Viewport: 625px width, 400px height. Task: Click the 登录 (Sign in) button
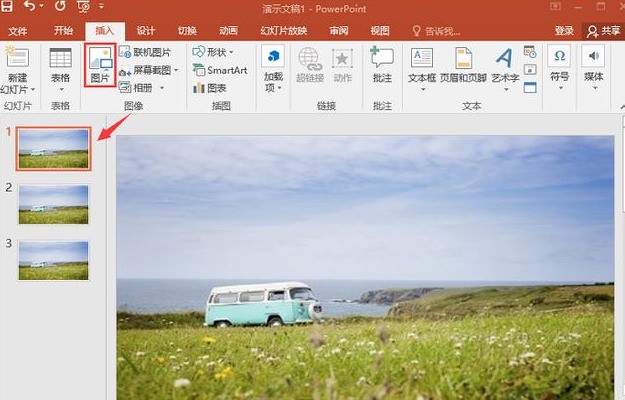click(x=564, y=31)
